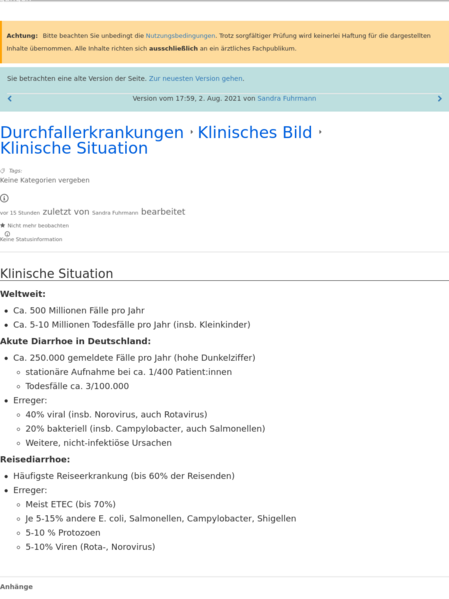Follow the Zur neuesten Version gehen link
This screenshot has width=449, height=599.
[196, 78]
